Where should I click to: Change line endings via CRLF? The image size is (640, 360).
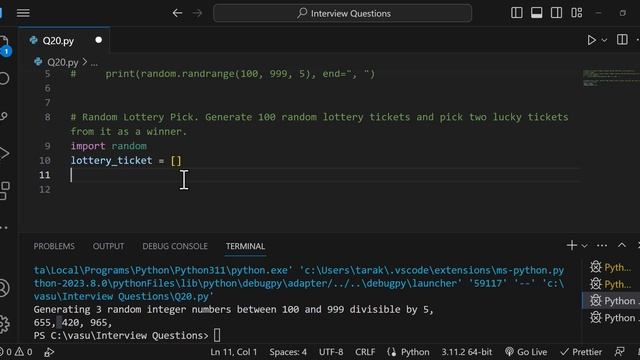pos(365,352)
